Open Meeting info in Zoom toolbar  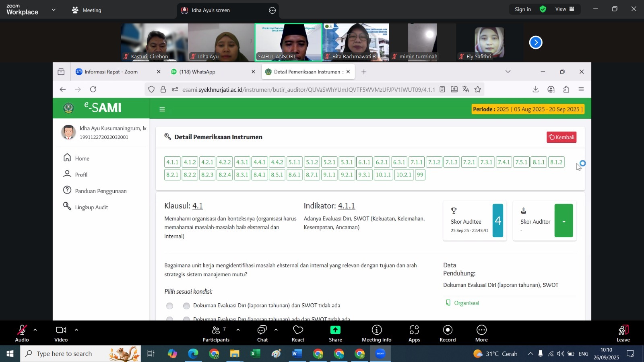pos(376,331)
